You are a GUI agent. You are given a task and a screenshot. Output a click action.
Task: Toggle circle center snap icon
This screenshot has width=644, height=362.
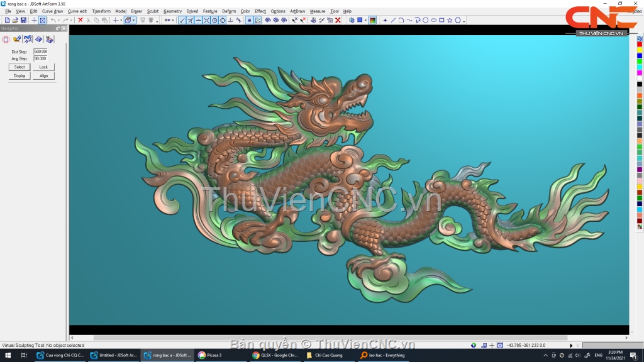214,20
